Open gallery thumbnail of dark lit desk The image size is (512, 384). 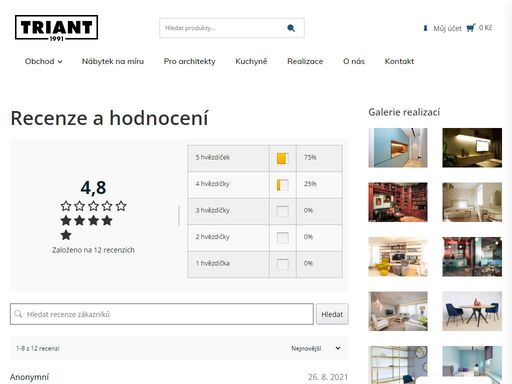472,148
